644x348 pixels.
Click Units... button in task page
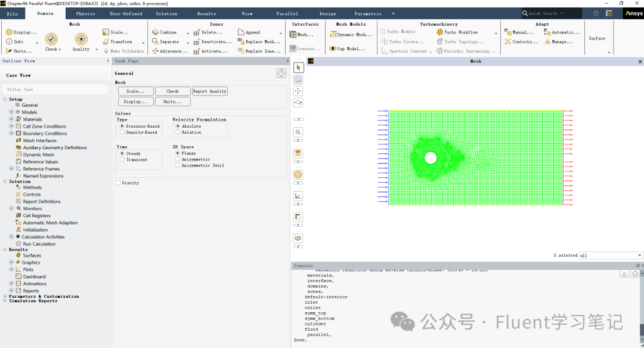coord(172,101)
